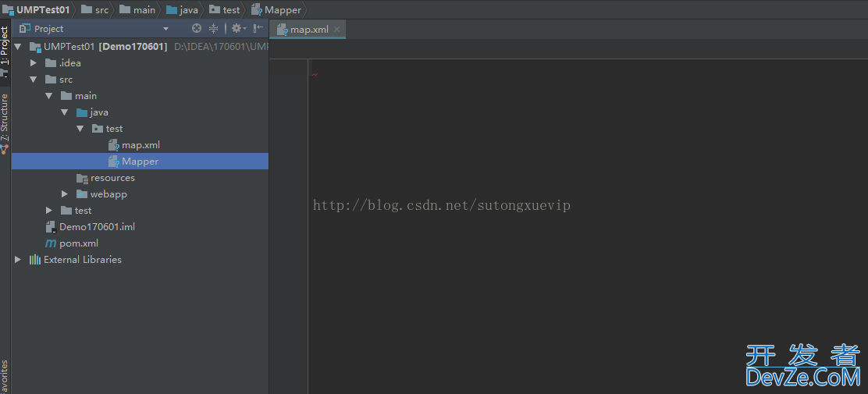Screen dimensions: 868x394
Task: Click main in the breadcrumb bar
Action: point(144,9)
